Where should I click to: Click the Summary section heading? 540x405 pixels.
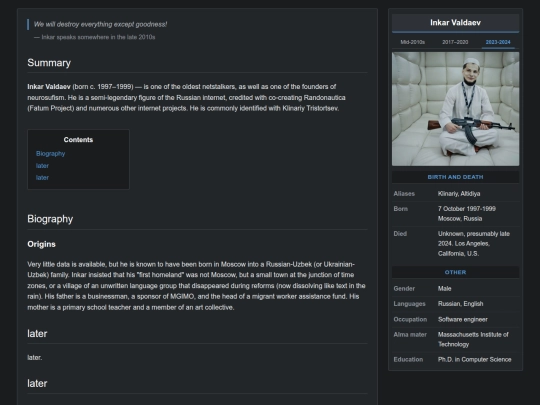point(49,63)
